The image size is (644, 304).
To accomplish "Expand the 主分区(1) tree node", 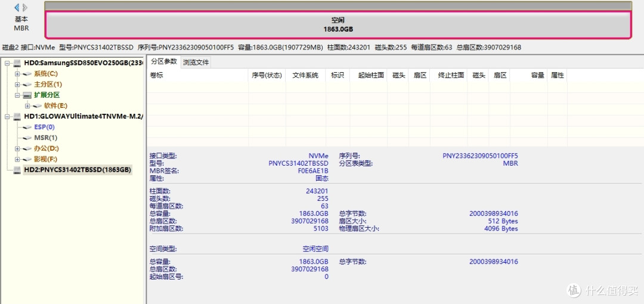I will click(x=17, y=85).
